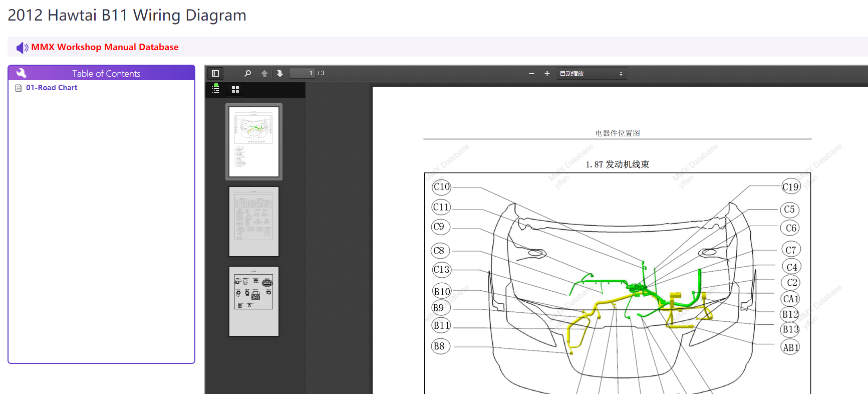868x394 pixels.
Task: Click the 1.8T diagram title text
Action: [617, 164]
